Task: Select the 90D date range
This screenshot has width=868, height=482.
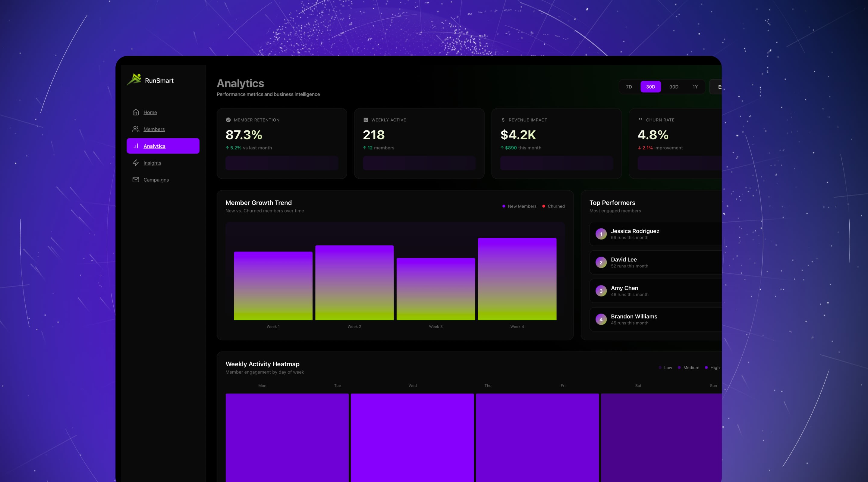Action: pyautogui.click(x=674, y=86)
